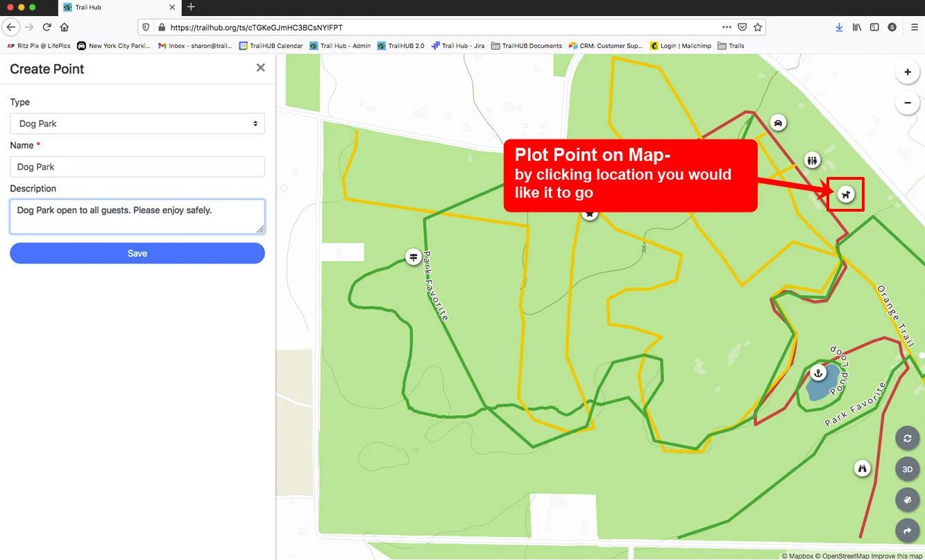This screenshot has height=560, width=925.
Task: Reload the current page
Action: point(46,27)
